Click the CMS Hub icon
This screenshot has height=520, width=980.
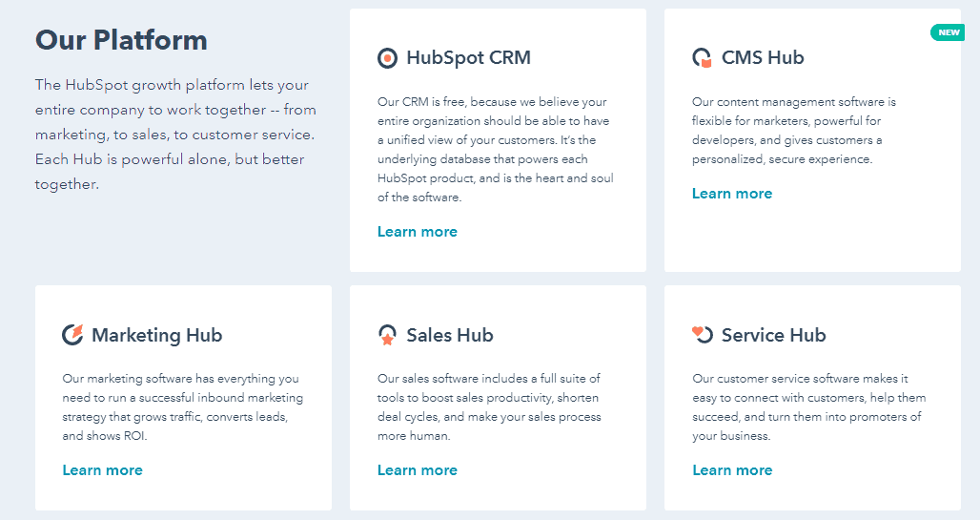pos(703,57)
